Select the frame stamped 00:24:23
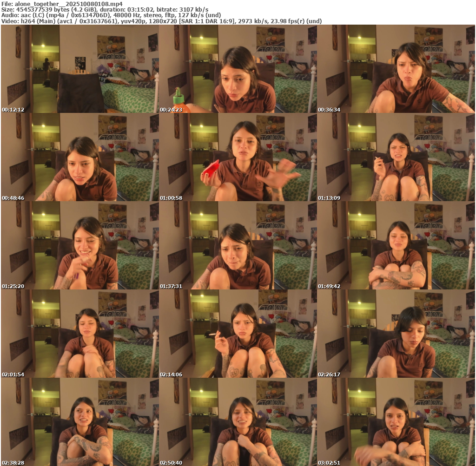This screenshot has width=476, height=466. pos(238,69)
